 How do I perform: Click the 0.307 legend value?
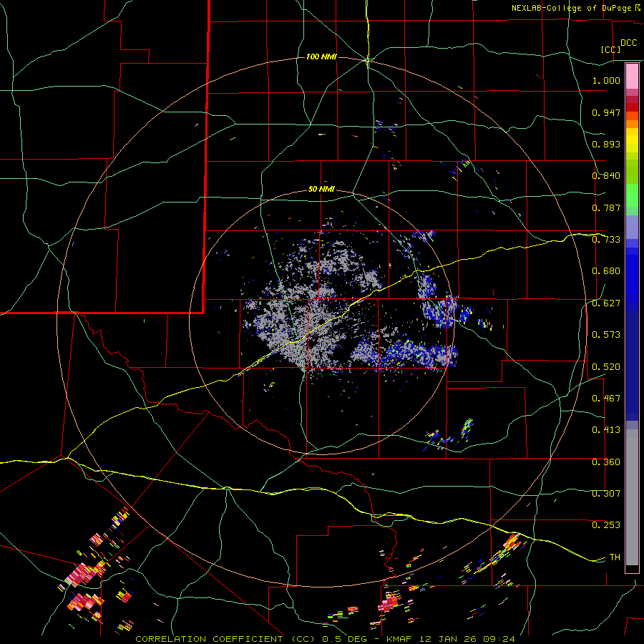(606, 494)
